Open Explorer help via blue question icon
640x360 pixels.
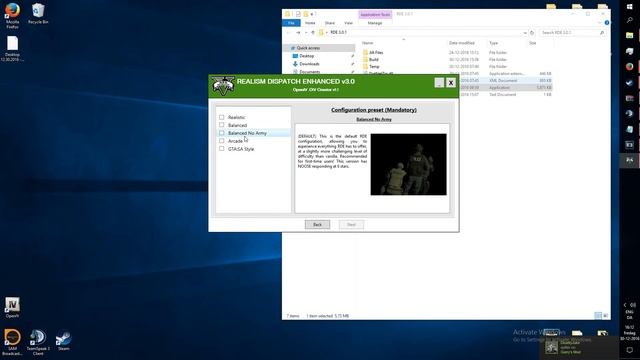(x=607, y=23)
